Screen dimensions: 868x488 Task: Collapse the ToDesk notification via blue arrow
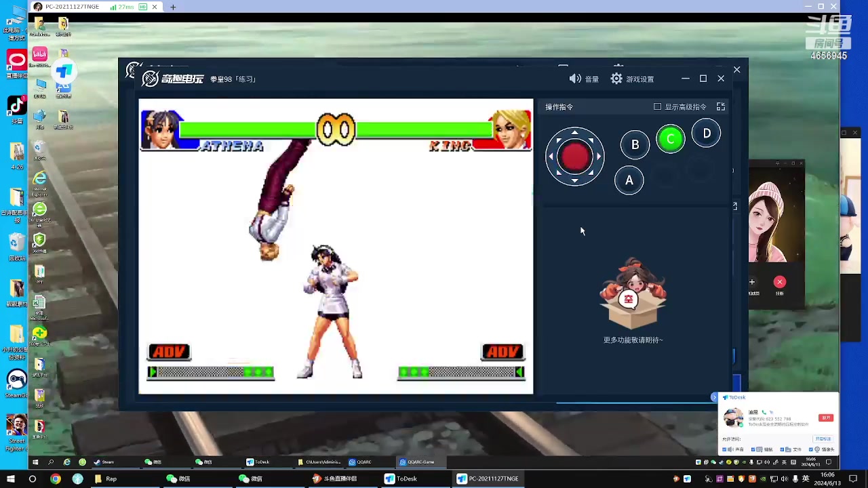[714, 397]
